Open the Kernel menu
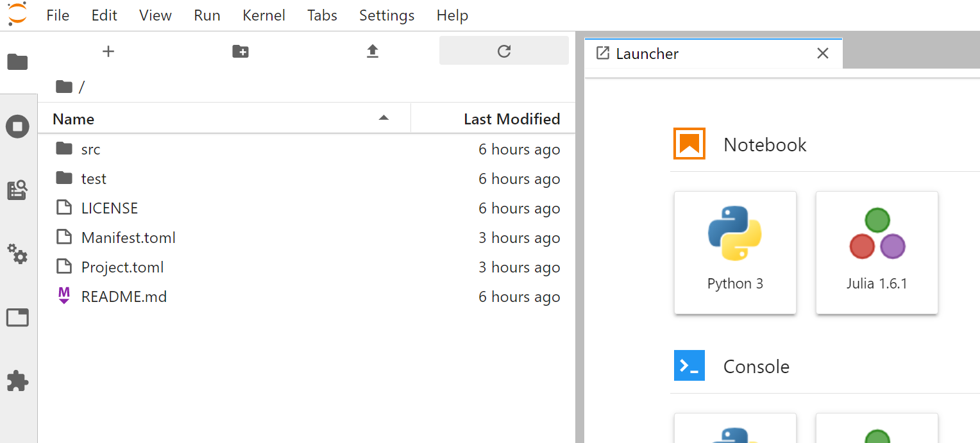 coord(264,15)
